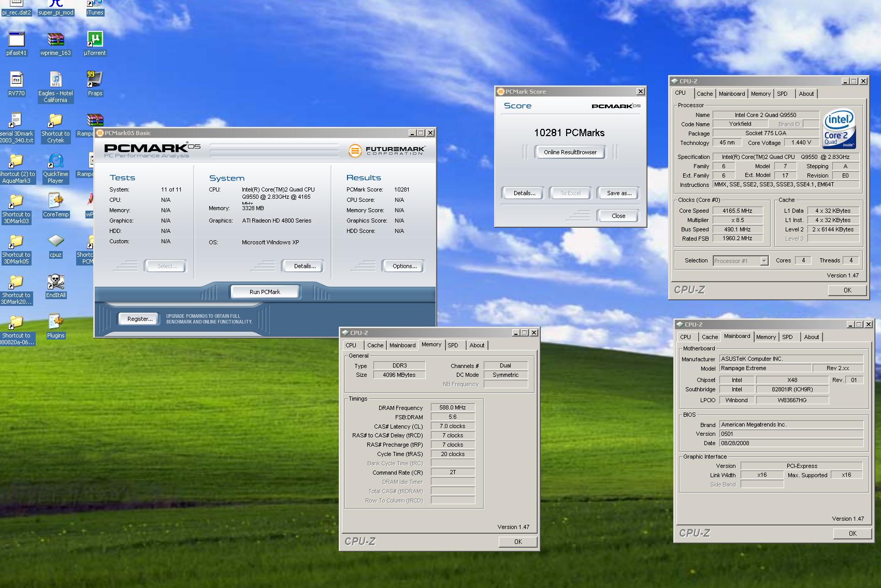
Task: Click the Command Rate 2T value
Action: point(453,473)
